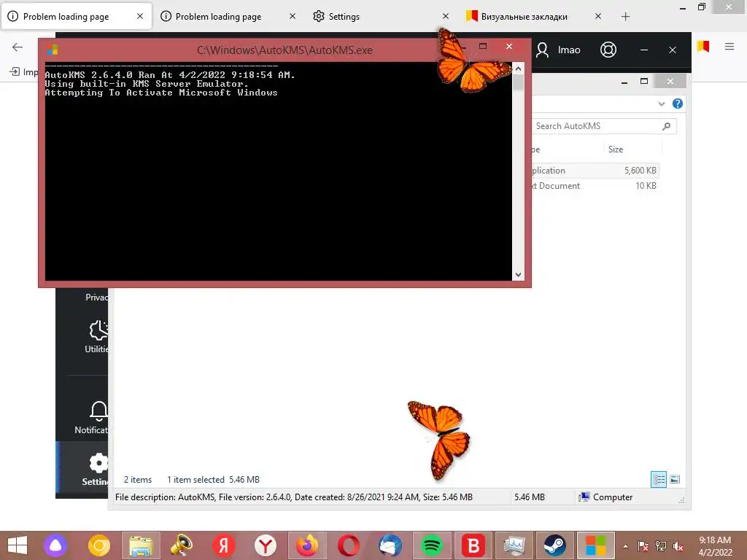Open File Explorer from taskbar
Screen dimensions: 747x560
141,545
